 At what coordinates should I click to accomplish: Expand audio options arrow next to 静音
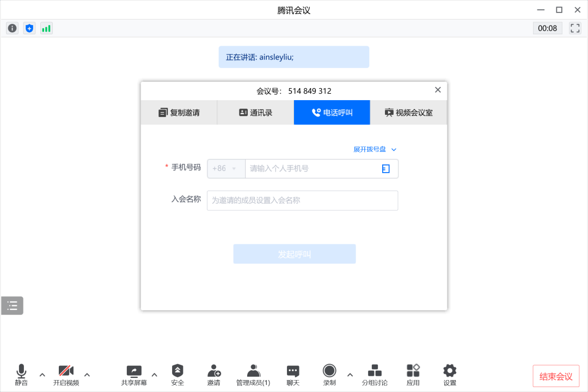[x=42, y=375]
